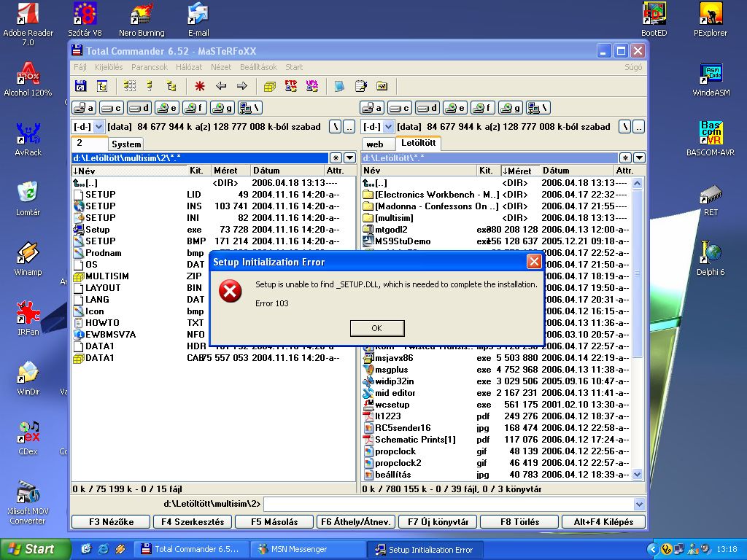The width and height of the screenshot is (747, 560).
Task: Sort left panel by Dátum column
Action: coord(287,171)
